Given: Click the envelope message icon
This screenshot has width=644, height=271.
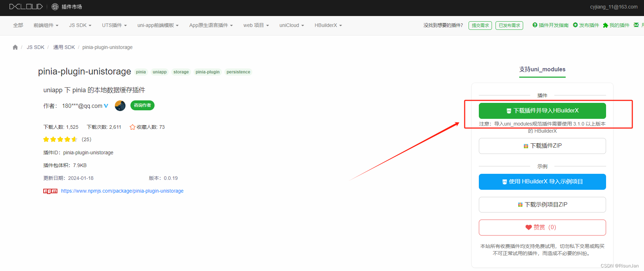Looking at the screenshot, I should tap(636, 25).
